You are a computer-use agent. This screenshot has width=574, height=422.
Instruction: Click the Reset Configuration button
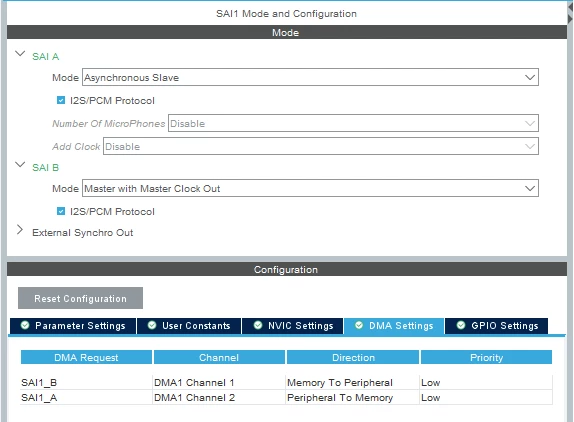[x=81, y=298]
